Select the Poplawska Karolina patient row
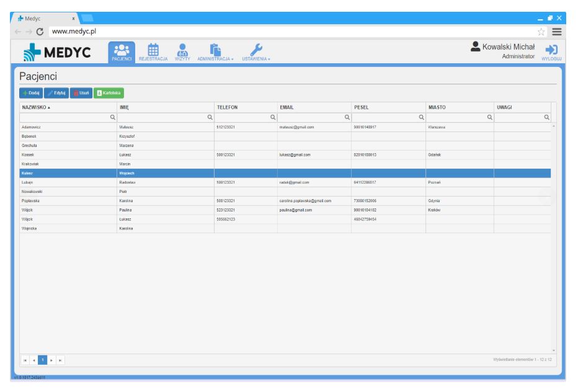This screenshot has width=578, height=392. (68, 201)
